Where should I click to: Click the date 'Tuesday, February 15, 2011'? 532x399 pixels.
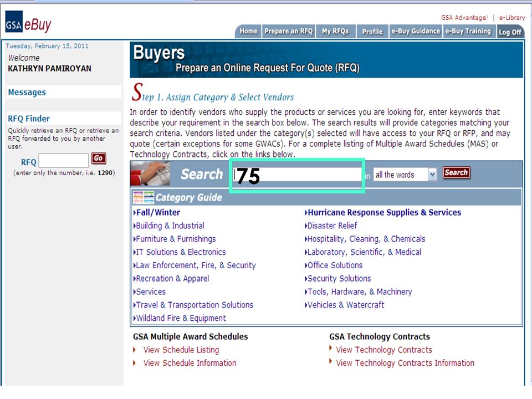pos(47,46)
